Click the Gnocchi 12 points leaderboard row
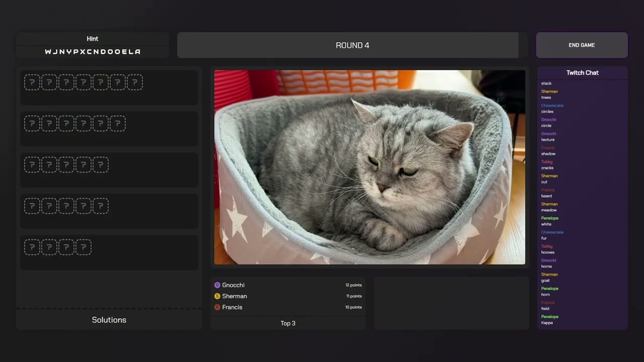Viewport: 644px width, 362px height. pyautogui.click(x=288, y=285)
